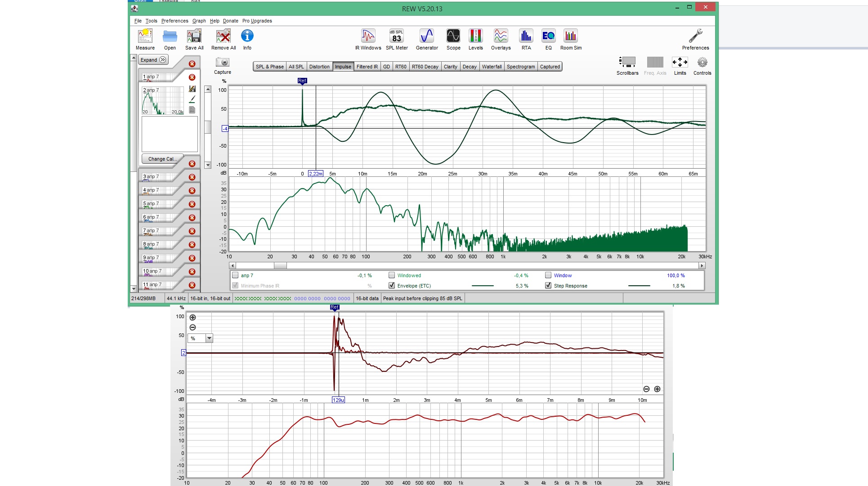The width and height of the screenshot is (868, 486).
Task: Click the horizontal graph scrollbar thumb
Action: click(280, 266)
